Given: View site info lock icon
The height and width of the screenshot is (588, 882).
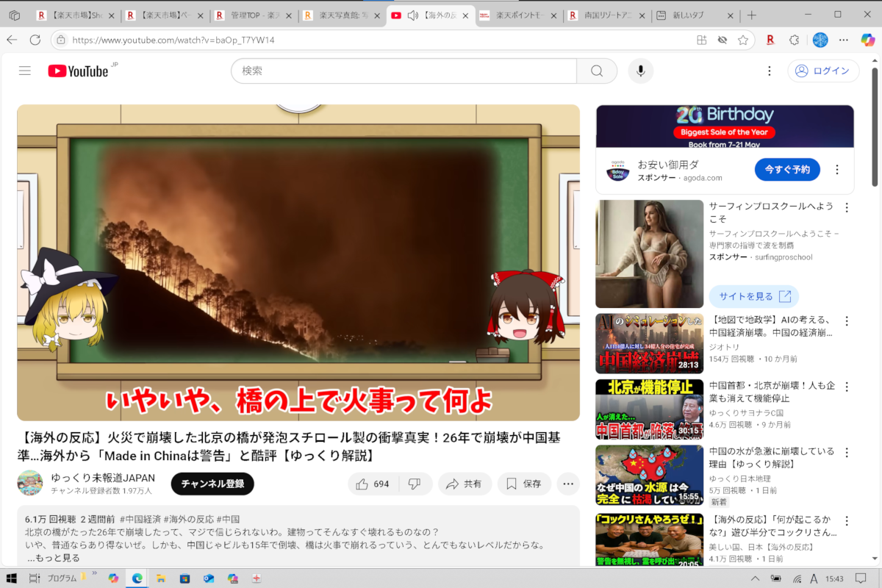Looking at the screenshot, I should (x=61, y=40).
